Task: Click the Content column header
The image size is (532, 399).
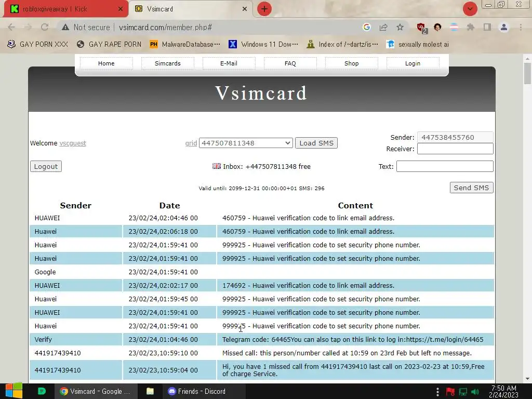Action: point(355,205)
